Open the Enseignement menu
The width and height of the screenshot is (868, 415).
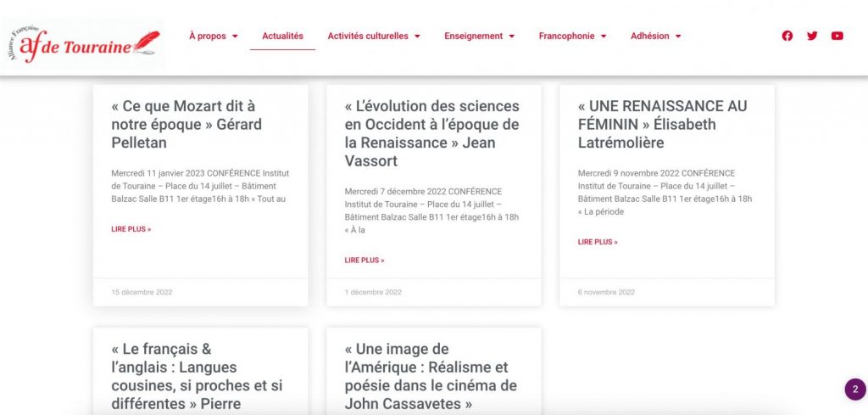(473, 36)
